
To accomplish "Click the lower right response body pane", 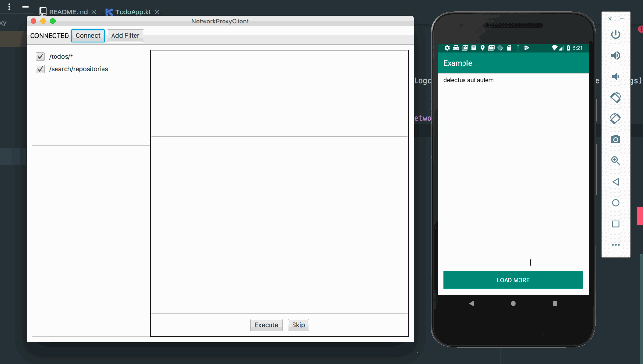I will [x=279, y=225].
